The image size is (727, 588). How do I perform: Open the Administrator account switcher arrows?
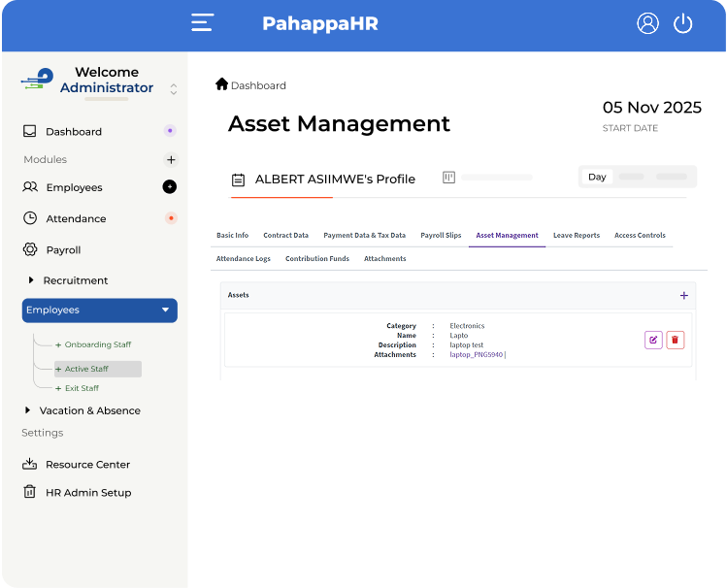(x=174, y=88)
